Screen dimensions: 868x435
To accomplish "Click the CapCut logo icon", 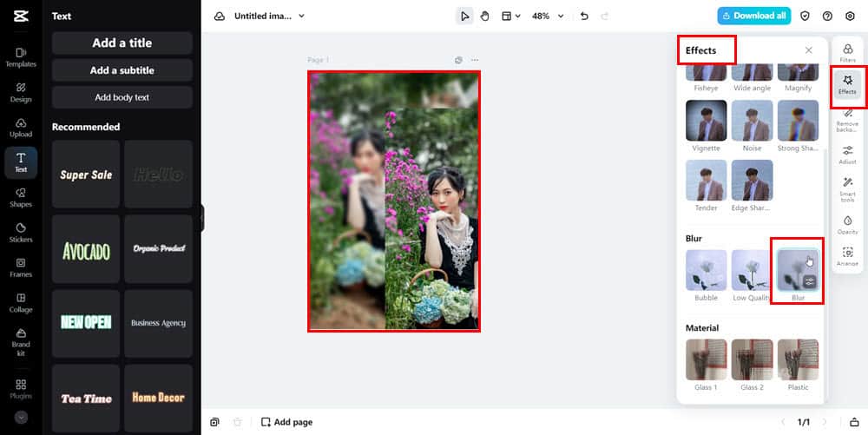I will click(x=21, y=16).
